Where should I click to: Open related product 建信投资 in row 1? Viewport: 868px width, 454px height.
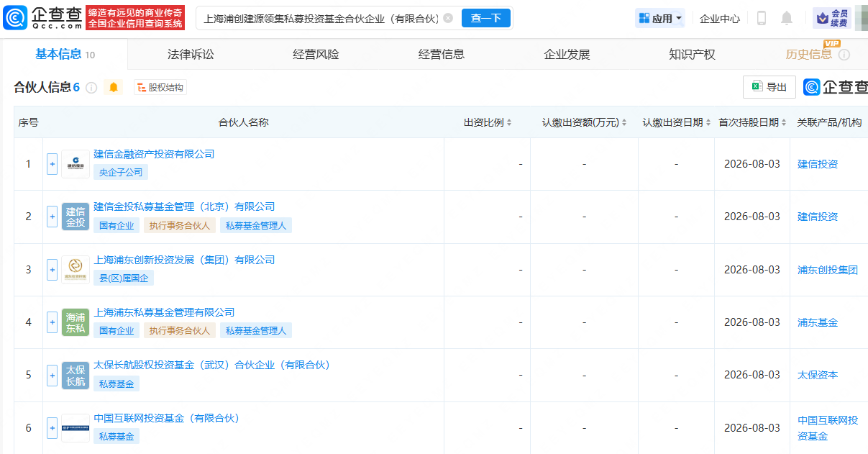point(818,164)
